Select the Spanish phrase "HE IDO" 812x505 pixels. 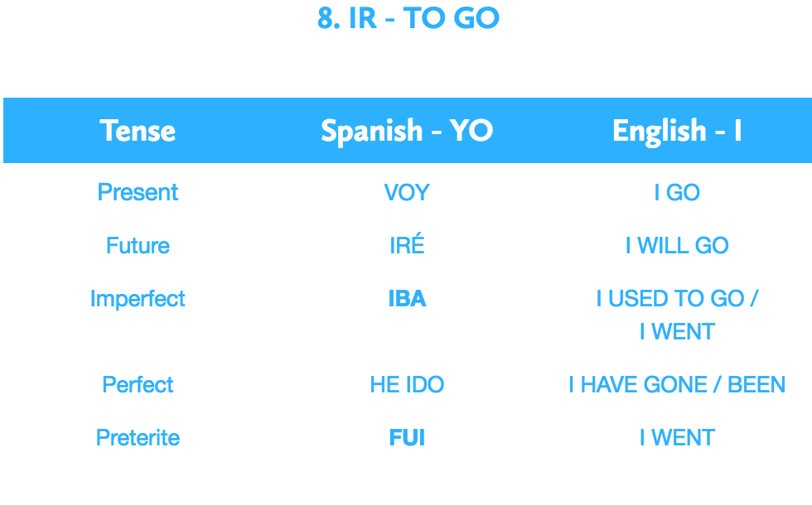(x=407, y=385)
